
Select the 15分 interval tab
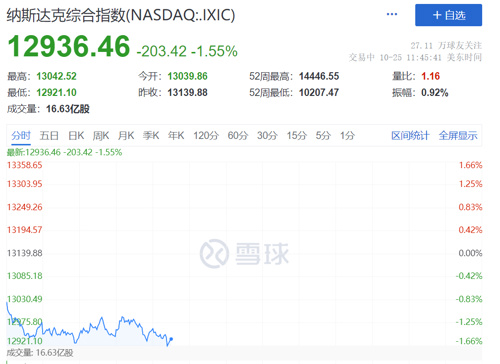click(297, 136)
